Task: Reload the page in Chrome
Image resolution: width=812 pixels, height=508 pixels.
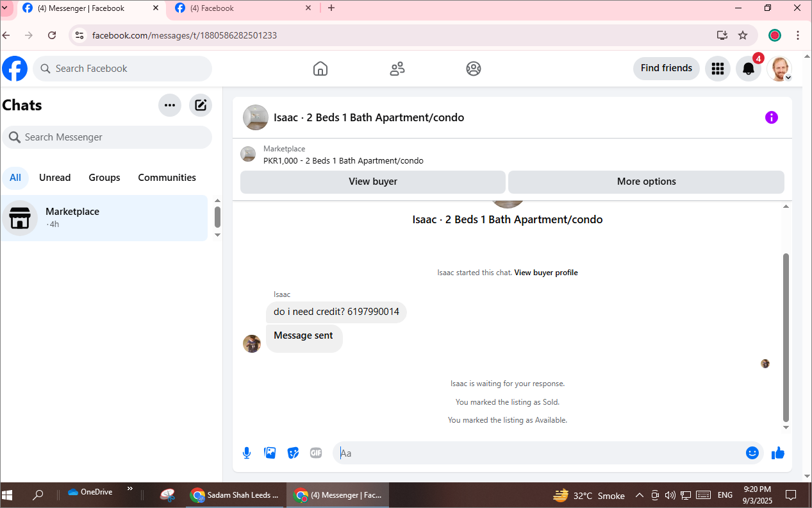Action: click(52, 35)
